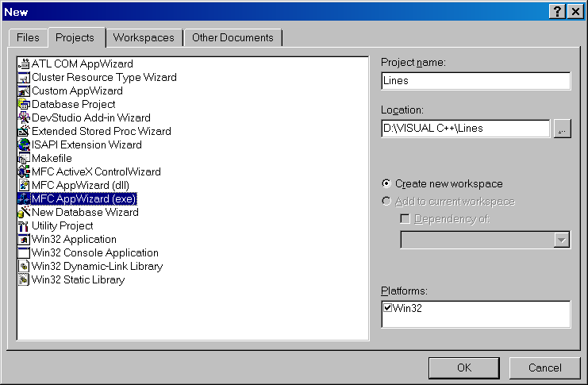
Task: Select the 'Create new workspace' radio button
Action: [x=386, y=184]
